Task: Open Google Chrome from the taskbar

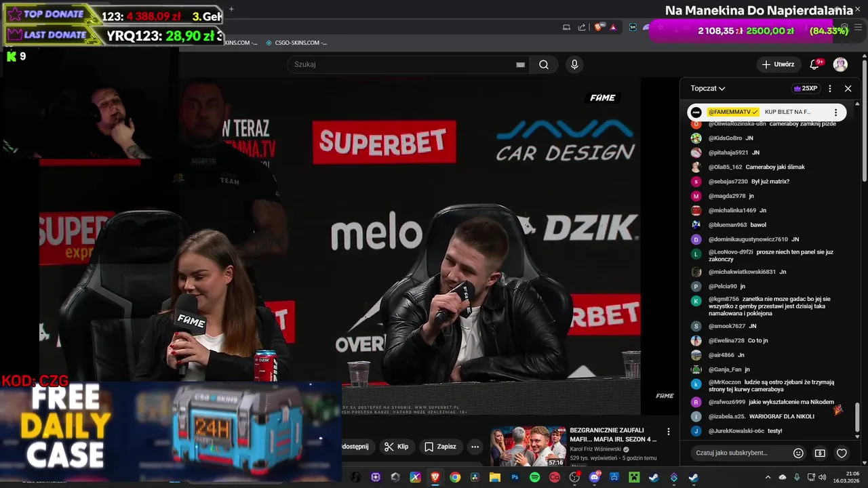Action: pos(455,477)
